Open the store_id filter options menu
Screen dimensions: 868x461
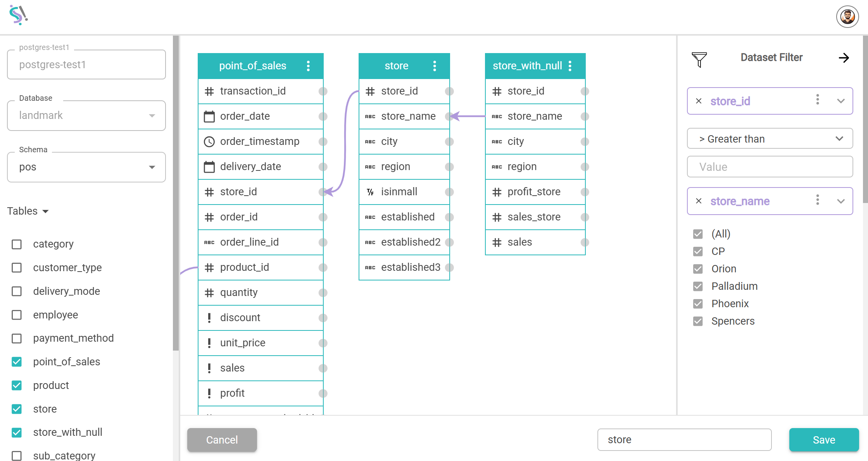[818, 100]
